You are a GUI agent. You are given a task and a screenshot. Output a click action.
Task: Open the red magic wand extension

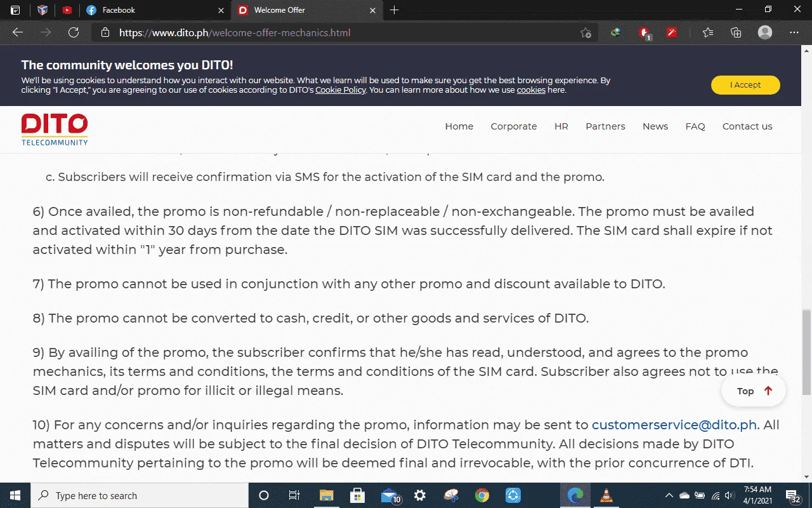pos(672,33)
